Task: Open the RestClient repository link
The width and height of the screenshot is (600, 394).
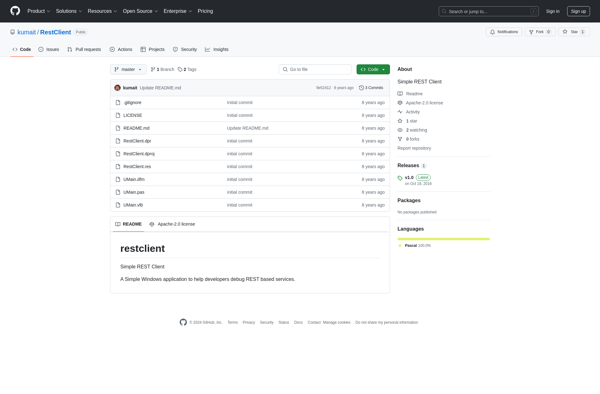Action: (x=55, y=32)
